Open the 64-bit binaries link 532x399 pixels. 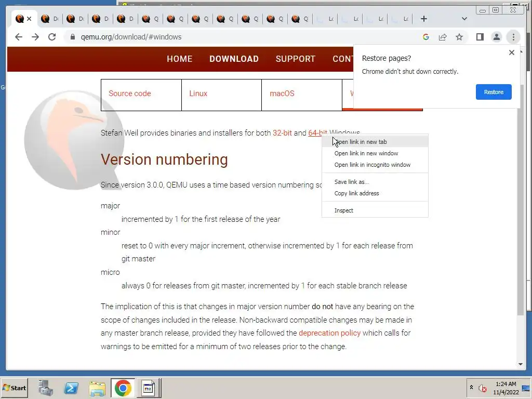pos(317,133)
